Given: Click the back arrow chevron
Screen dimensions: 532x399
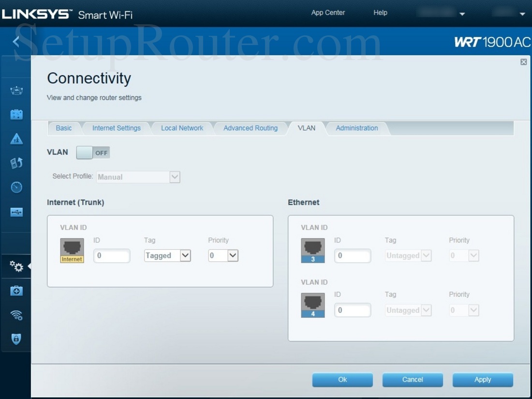Looking at the screenshot, I should click(x=15, y=42).
